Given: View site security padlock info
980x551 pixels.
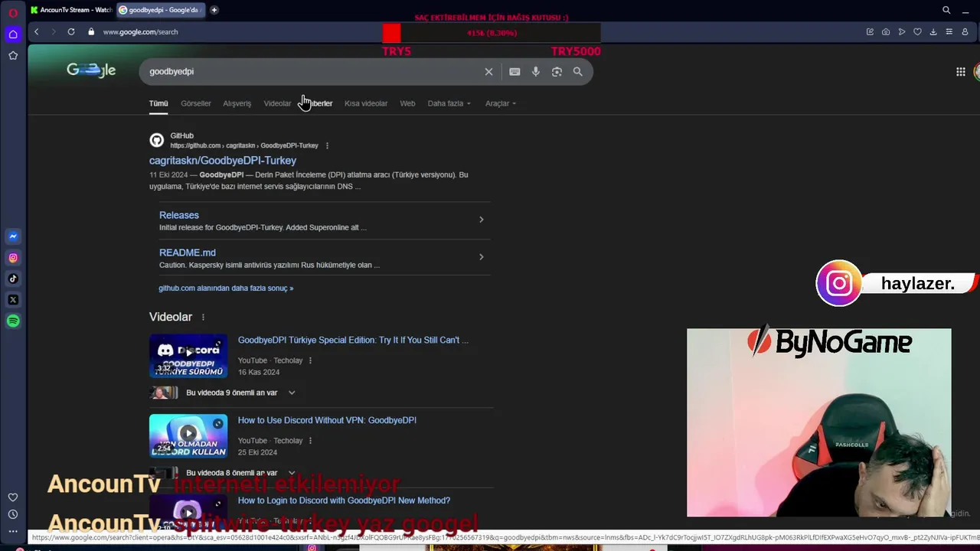Looking at the screenshot, I should point(91,32).
